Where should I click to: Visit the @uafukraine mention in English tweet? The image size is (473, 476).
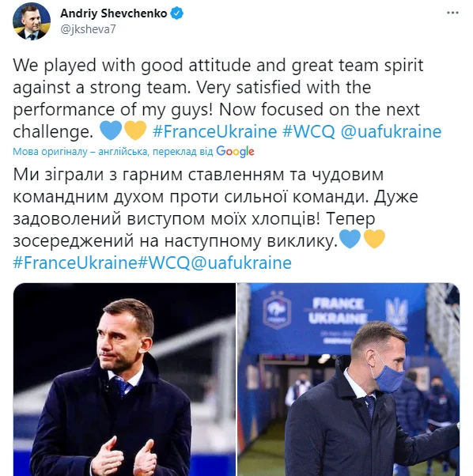click(x=391, y=131)
